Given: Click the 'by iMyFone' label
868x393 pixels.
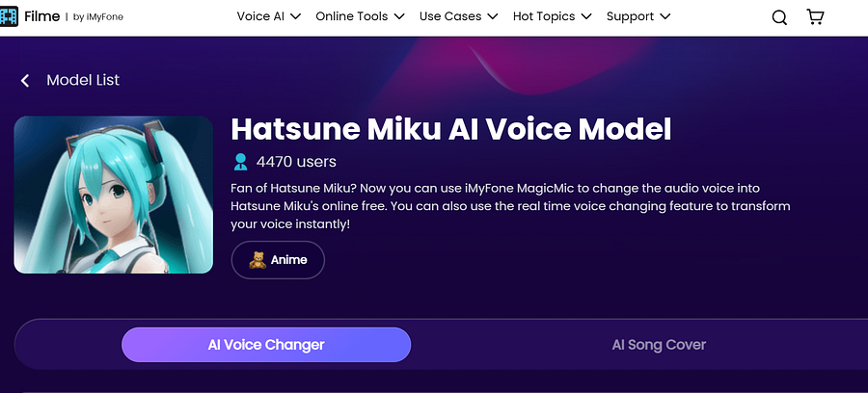Looking at the screenshot, I should pyautogui.click(x=98, y=17).
